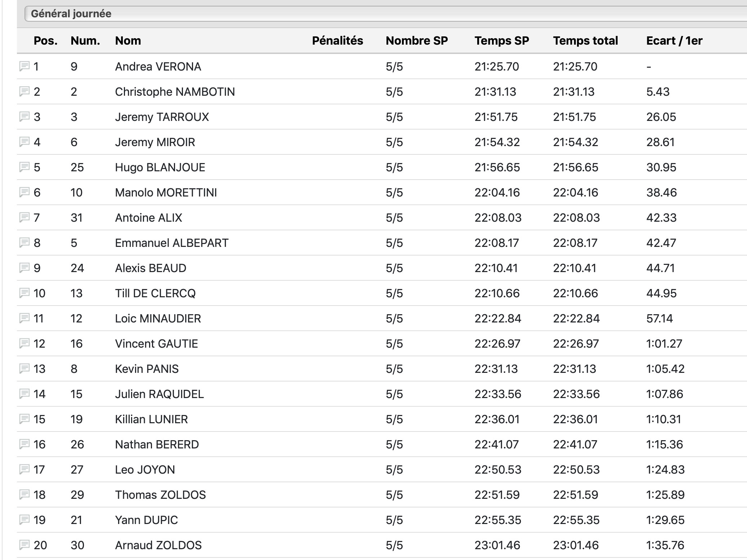Click comment icon on Till DE CLERCQ row

[24, 293]
